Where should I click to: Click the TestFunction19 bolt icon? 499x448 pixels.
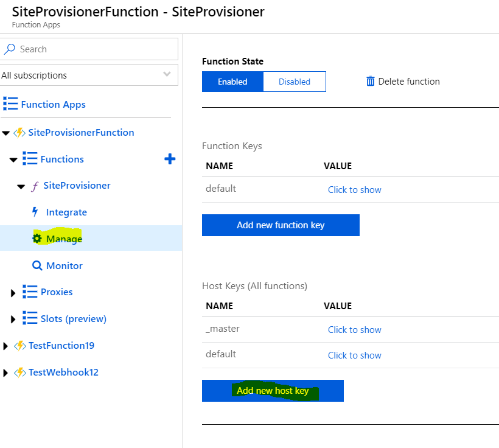click(x=20, y=346)
